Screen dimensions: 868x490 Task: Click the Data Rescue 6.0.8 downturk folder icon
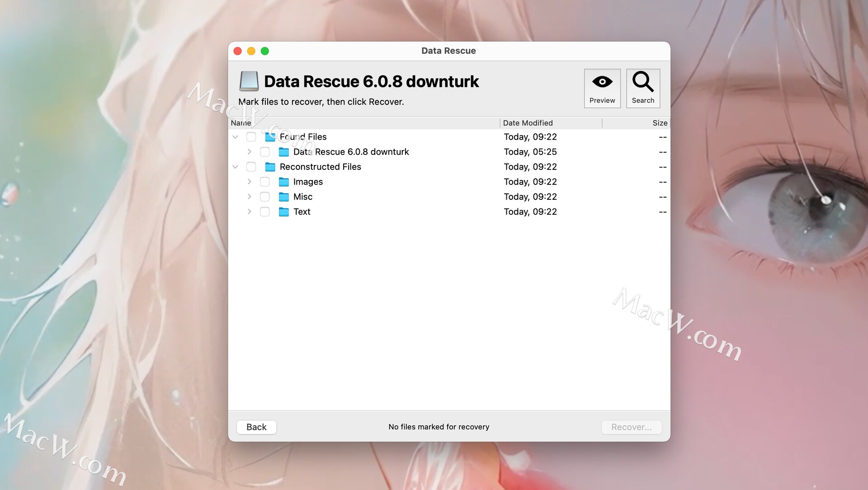pyautogui.click(x=284, y=152)
